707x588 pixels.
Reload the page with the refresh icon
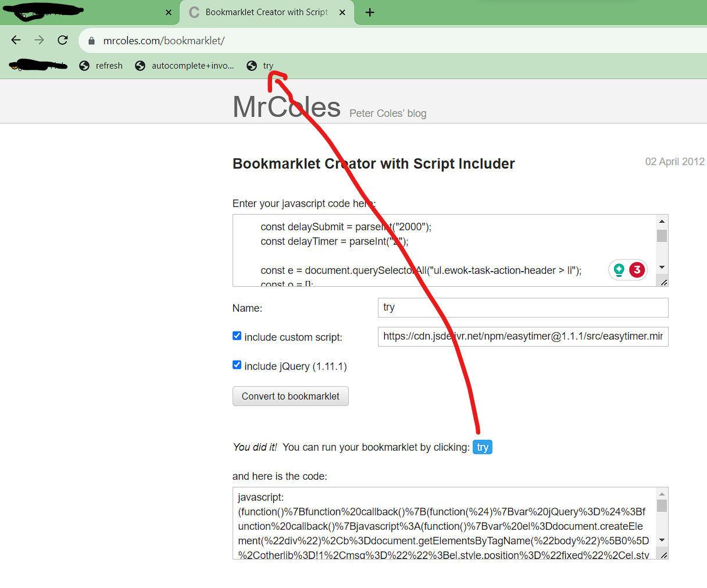pyautogui.click(x=63, y=40)
